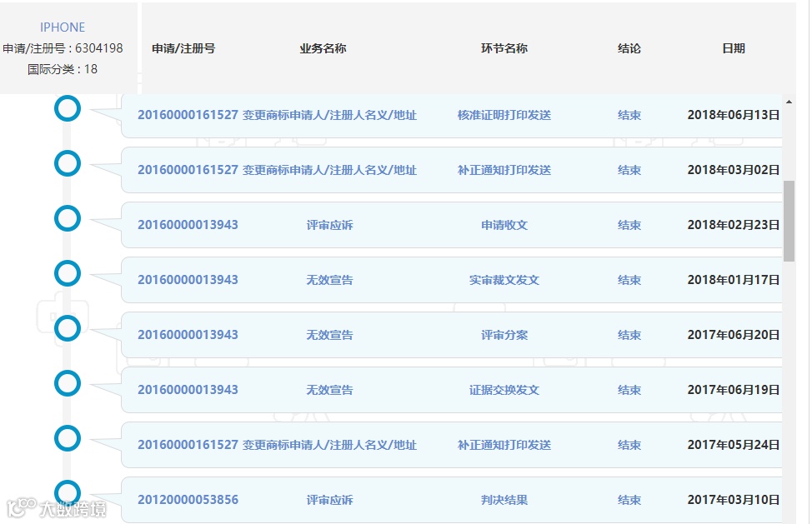Image resolution: width=812 pixels, height=524 pixels.
Task: Click 结束 in the 2017年03月10日 row
Action: [629, 500]
